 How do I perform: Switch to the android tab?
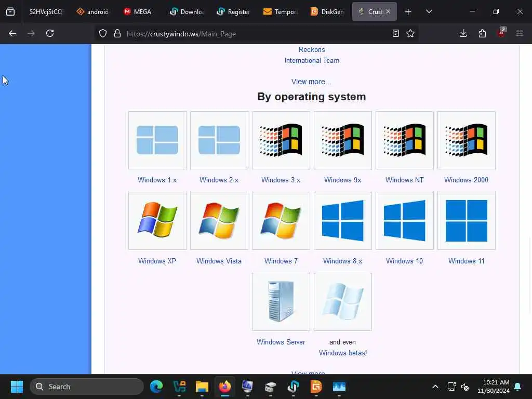coord(92,11)
